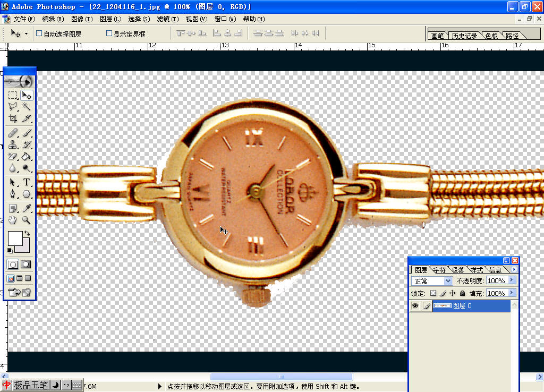Toggle lock position in layers panel
Image resolution: width=544 pixels, height=392 pixels.
[453, 293]
